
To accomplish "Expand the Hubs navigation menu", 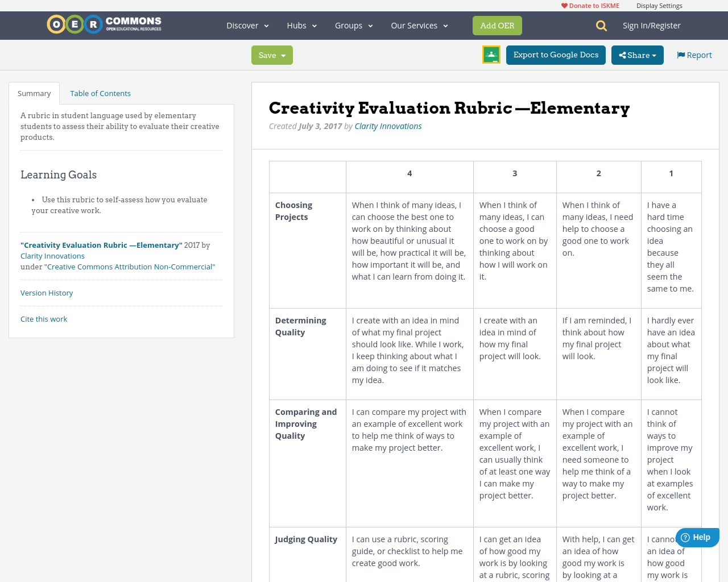I will 301,25.
